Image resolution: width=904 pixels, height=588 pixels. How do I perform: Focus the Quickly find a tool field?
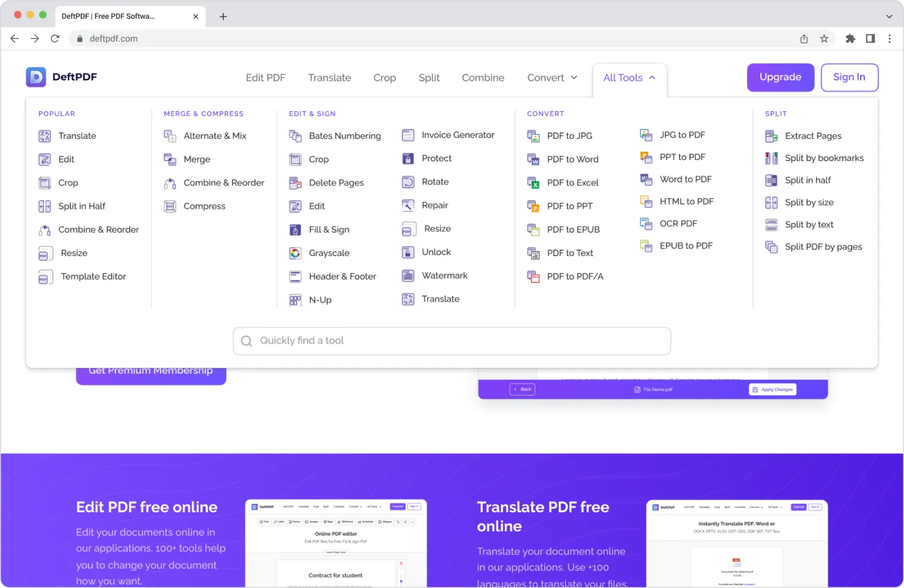[452, 341]
